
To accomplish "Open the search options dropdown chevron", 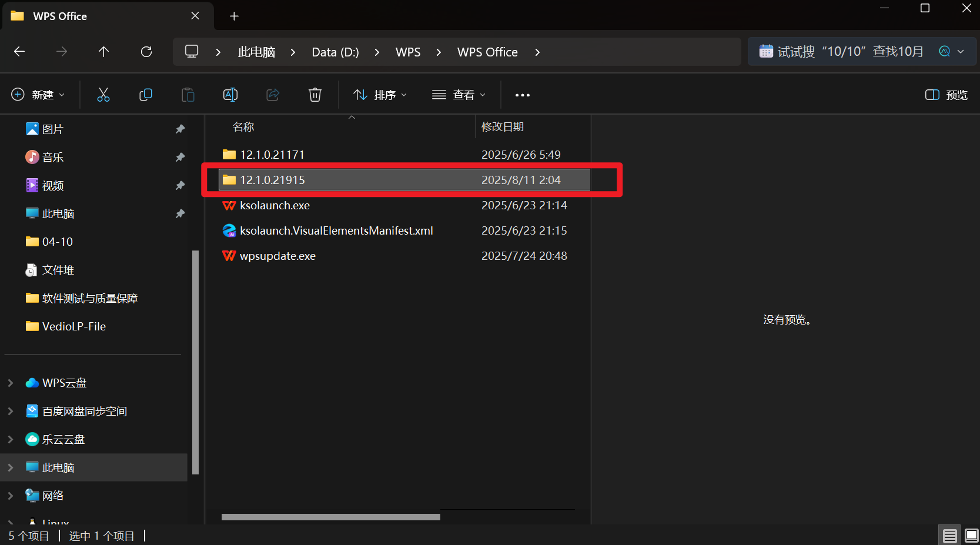I will point(961,51).
